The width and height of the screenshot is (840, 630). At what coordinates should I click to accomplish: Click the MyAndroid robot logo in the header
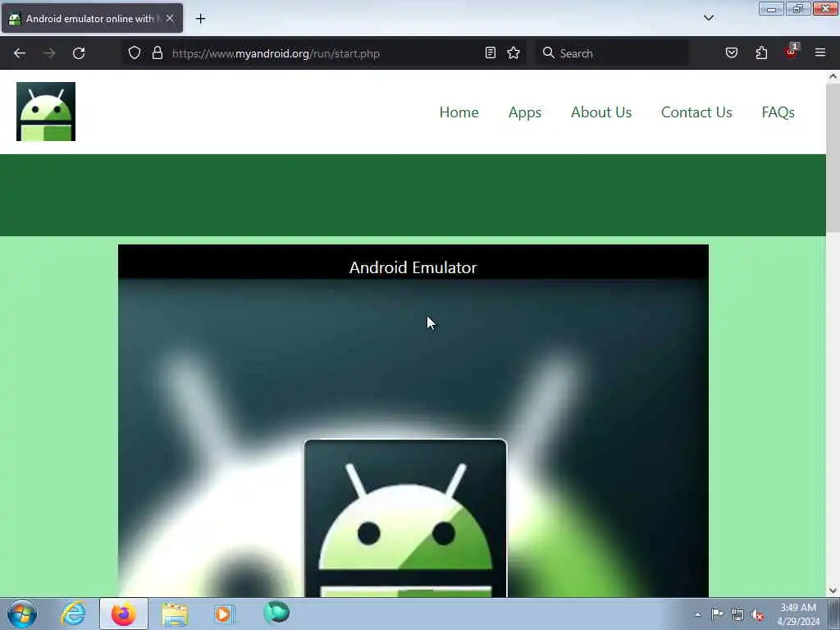pyautogui.click(x=46, y=112)
